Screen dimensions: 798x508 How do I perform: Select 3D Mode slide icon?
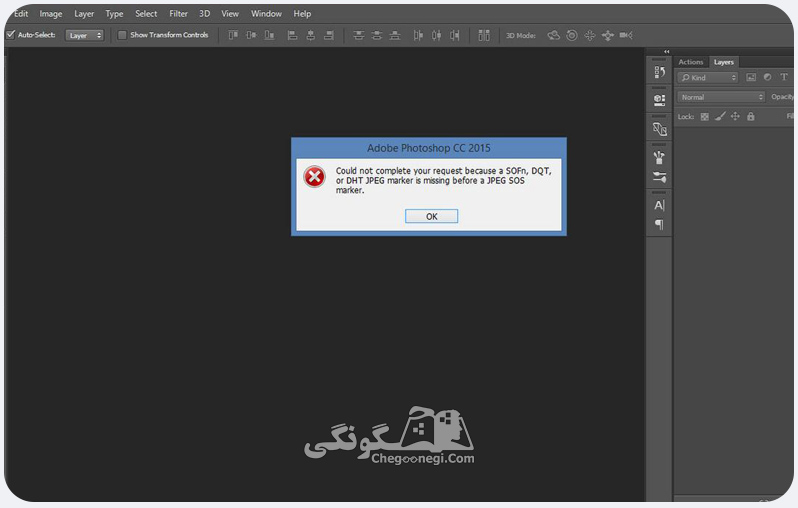pyautogui.click(x=608, y=35)
